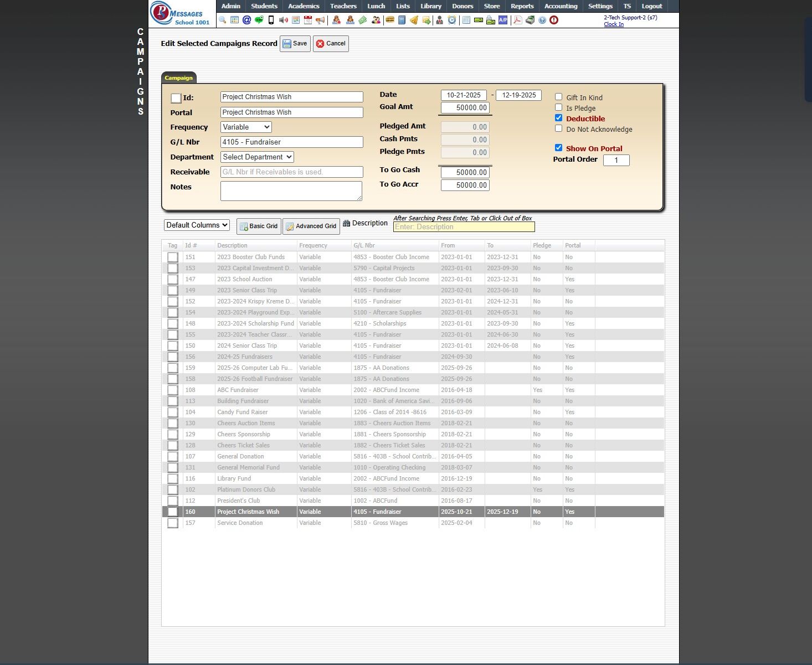Click the A/P accounts payable icon

[x=503, y=20]
